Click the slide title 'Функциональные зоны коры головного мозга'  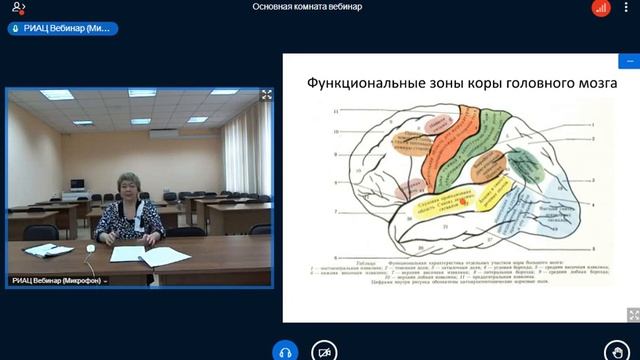point(462,83)
